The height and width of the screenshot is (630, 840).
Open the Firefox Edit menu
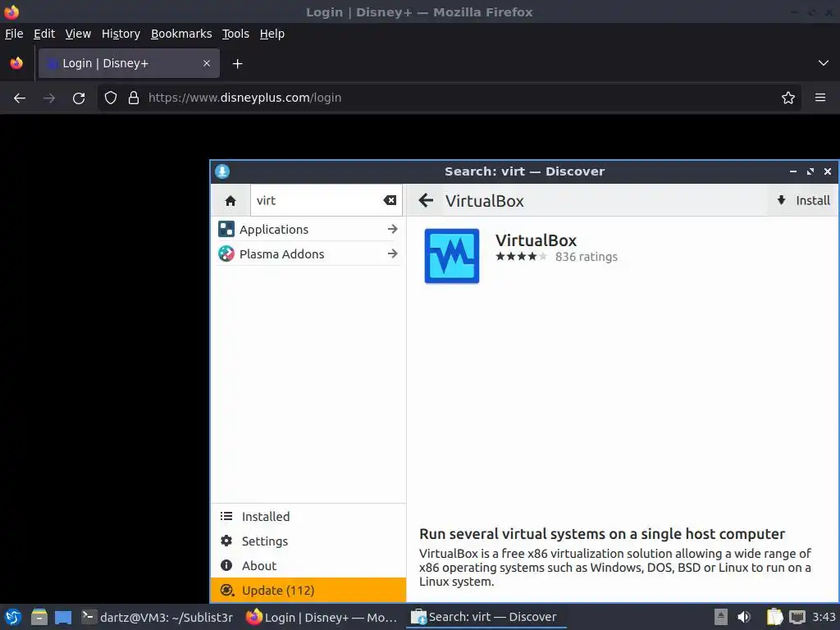coord(44,34)
